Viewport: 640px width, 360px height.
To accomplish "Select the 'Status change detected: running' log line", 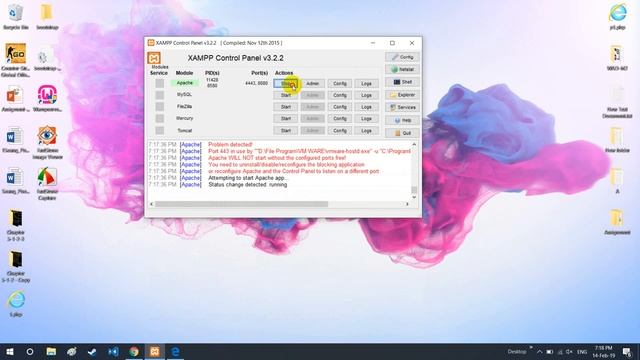I will [248, 185].
